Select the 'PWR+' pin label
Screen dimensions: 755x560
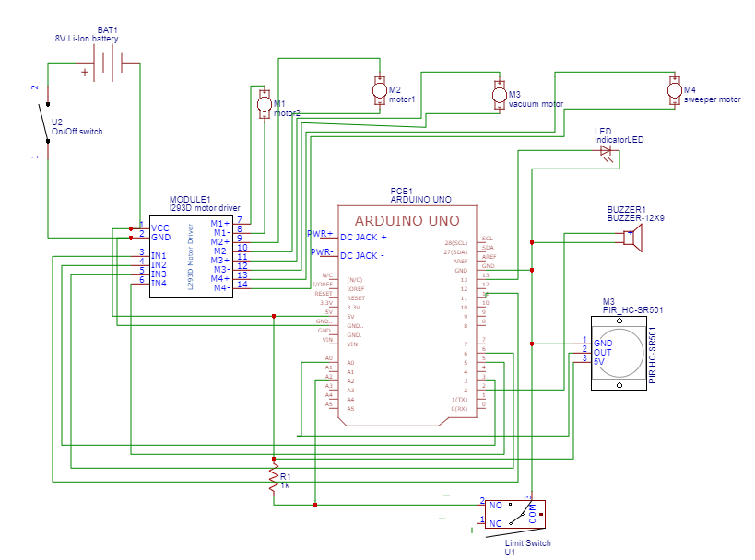click(x=320, y=234)
